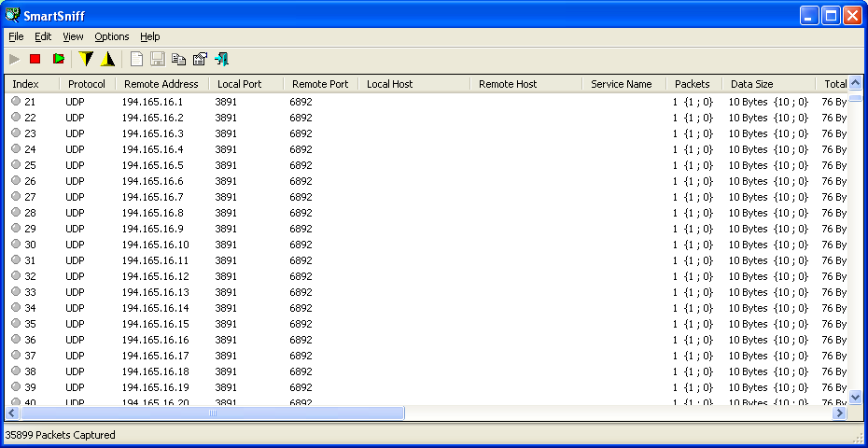
Task: Sort by the Index column header
Action: (32, 84)
